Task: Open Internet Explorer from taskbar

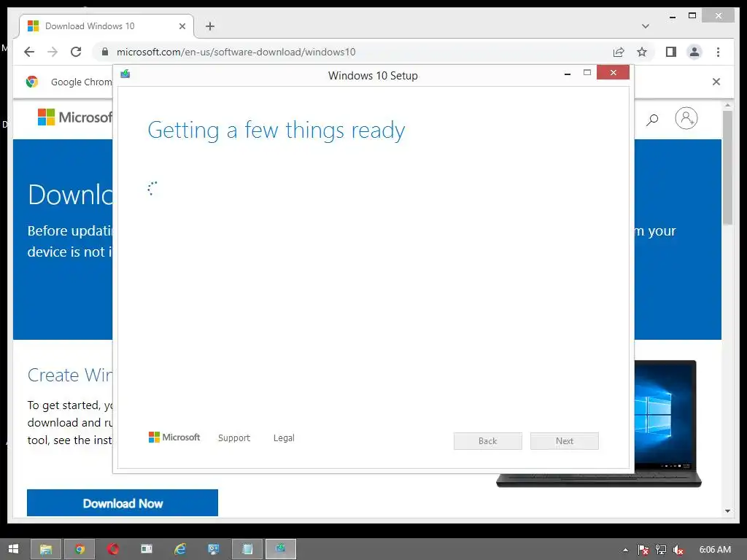Action: pos(180,549)
